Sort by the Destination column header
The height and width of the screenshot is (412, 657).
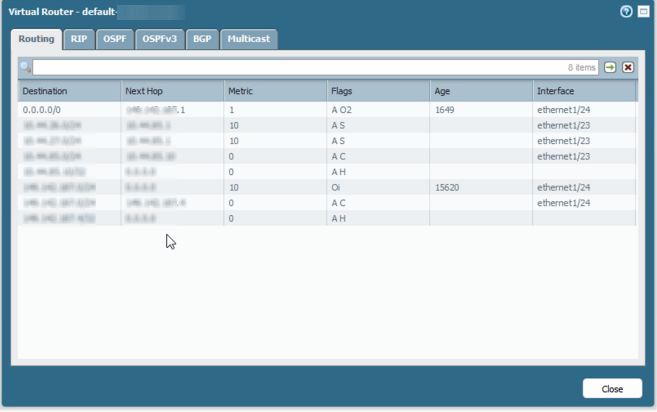(x=69, y=91)
